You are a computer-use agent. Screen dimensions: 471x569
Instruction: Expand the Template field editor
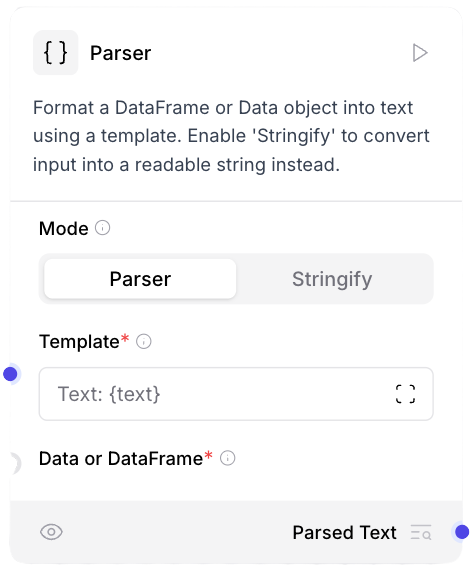pyautogui.click(x=405, y=394)
